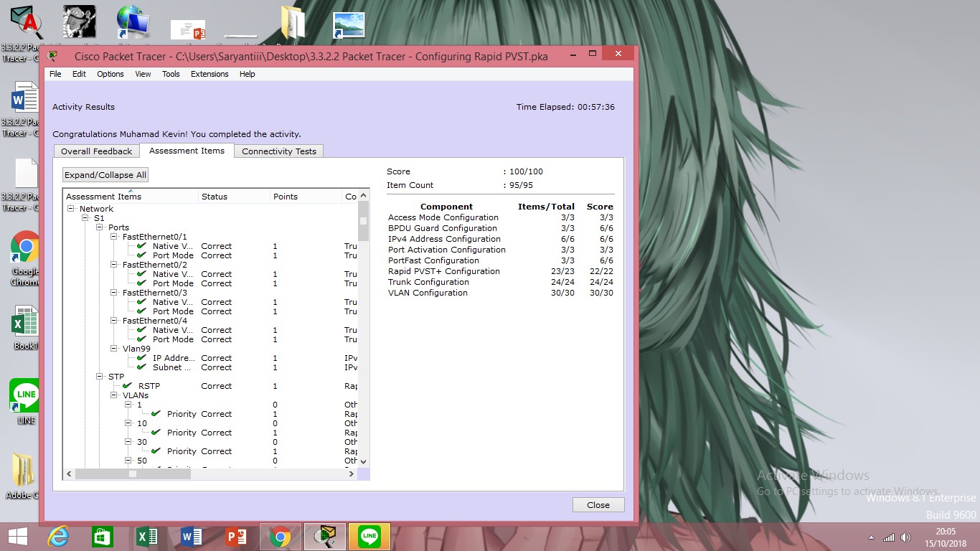Sort by the Points column header
980x551 pixels.
(x=306, y=197)
